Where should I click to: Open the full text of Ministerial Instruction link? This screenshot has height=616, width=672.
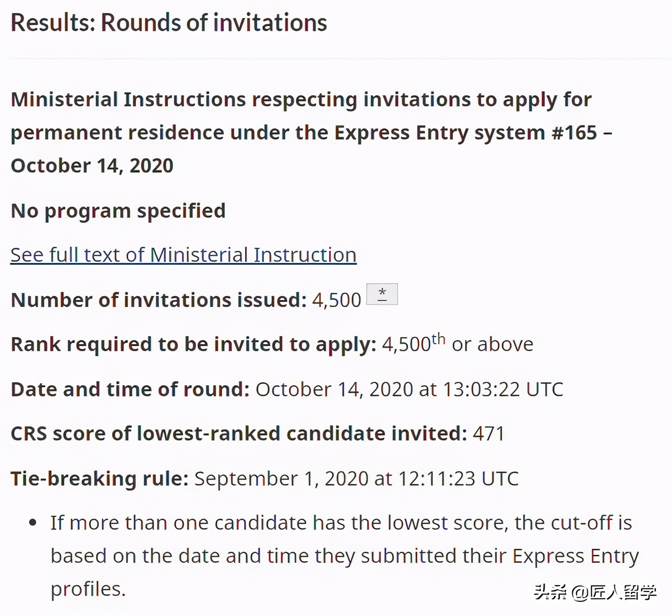183,255
